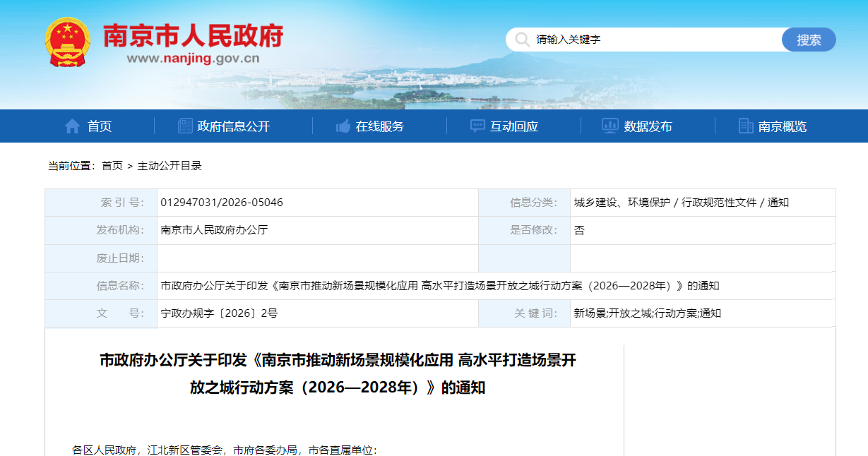Click the document icon beside 政府信息公开
Screen dimensions: 868x456
(185, 126)
